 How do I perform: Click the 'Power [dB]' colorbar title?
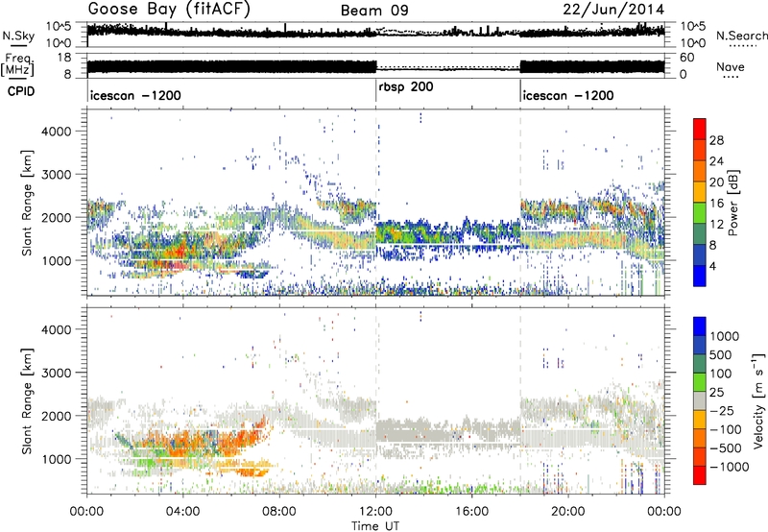coord(732,203)
